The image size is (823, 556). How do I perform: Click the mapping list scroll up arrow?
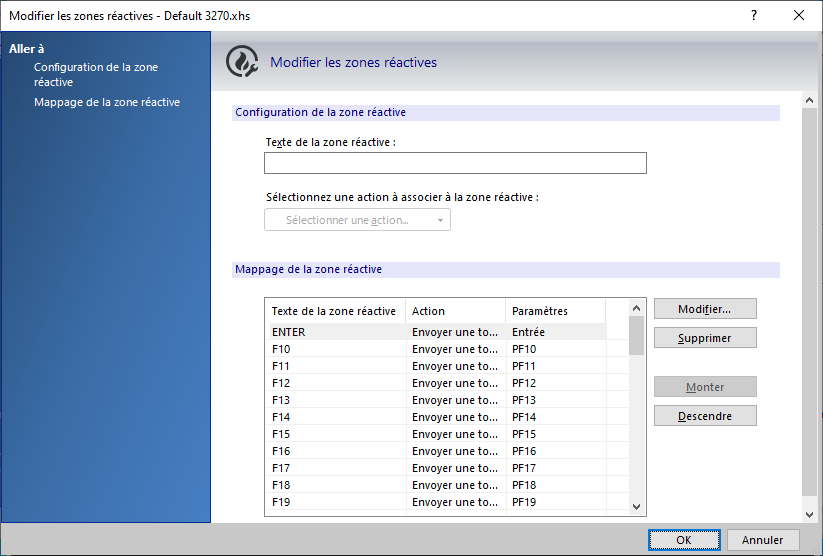[637, 308]
